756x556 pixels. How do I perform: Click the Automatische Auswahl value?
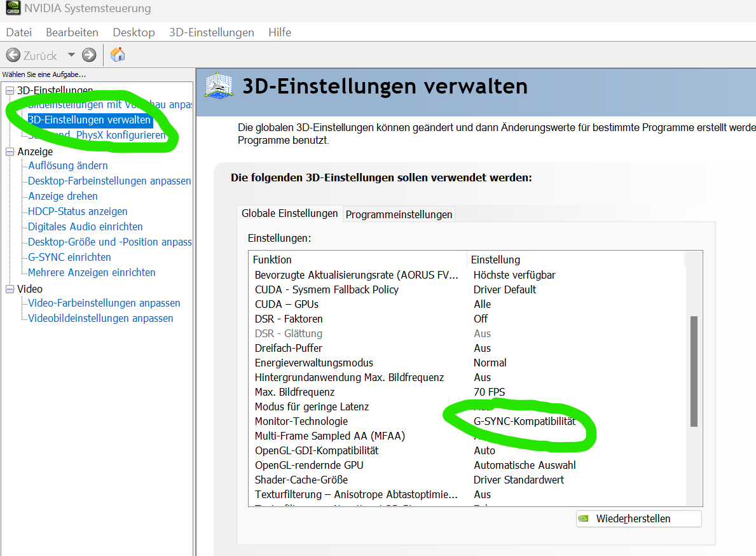pyautogui.click(x=525, y=465)
